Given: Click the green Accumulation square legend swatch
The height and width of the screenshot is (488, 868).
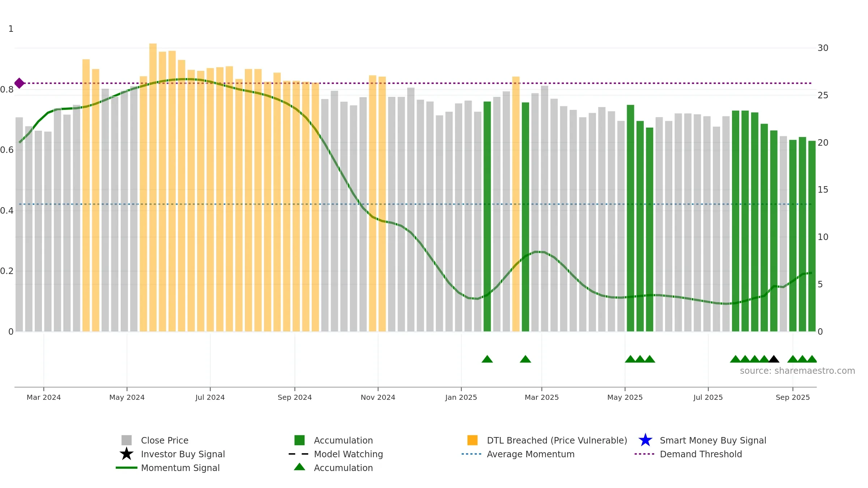Looking at the screenshot, I should pyautogui.click(x=299, y=440).
